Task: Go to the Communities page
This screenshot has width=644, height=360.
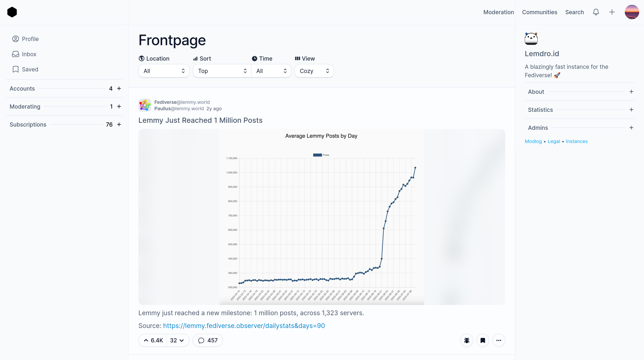Action: click(540, 12)
